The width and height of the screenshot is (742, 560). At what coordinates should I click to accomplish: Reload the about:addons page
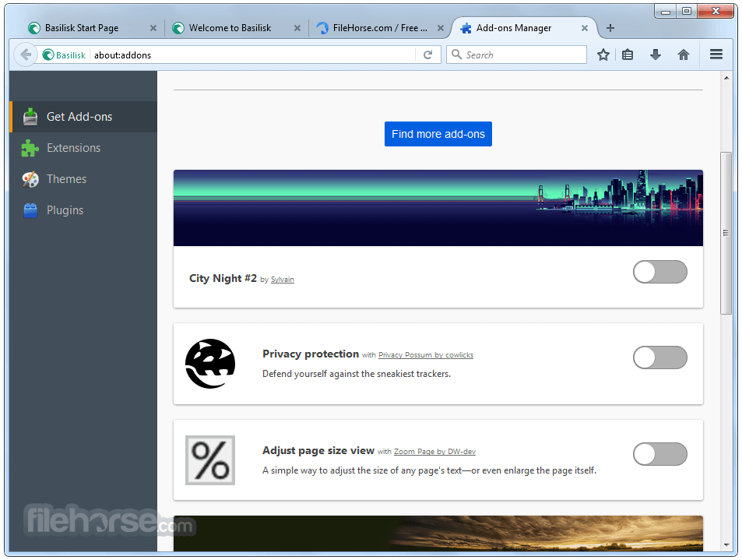pos(427,55)
